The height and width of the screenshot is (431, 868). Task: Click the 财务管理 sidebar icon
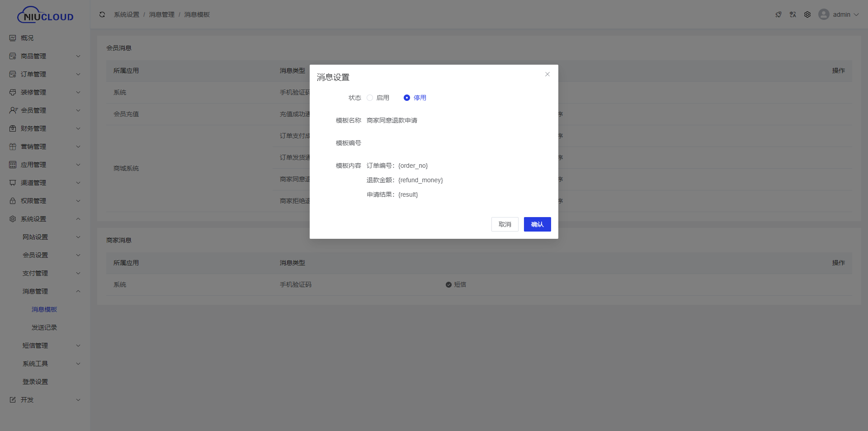click(x=13, y=128)
